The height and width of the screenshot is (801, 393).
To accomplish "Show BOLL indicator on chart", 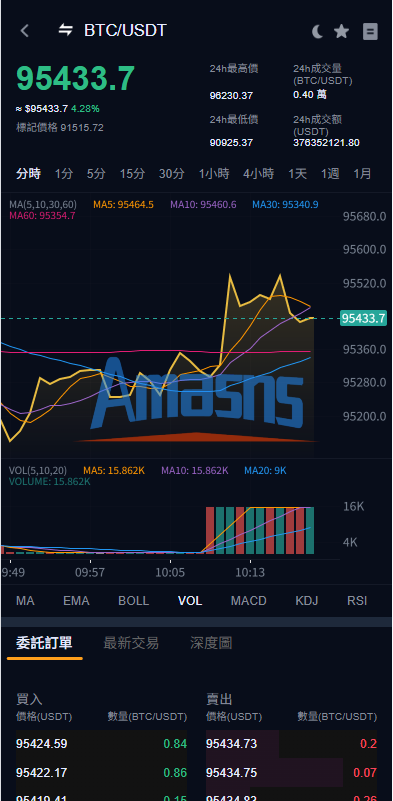I will pos(133,601).
